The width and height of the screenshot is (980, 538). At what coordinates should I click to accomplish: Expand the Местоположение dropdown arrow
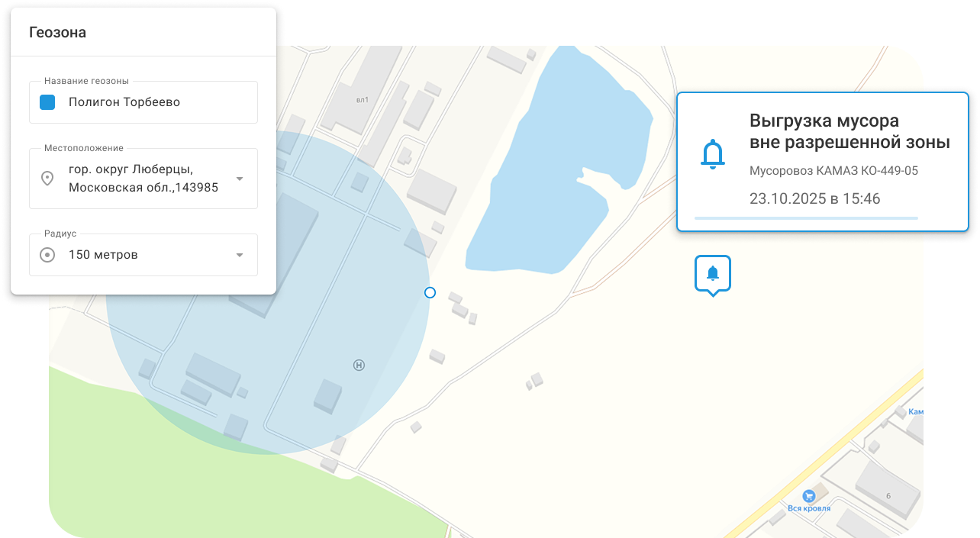240,179
